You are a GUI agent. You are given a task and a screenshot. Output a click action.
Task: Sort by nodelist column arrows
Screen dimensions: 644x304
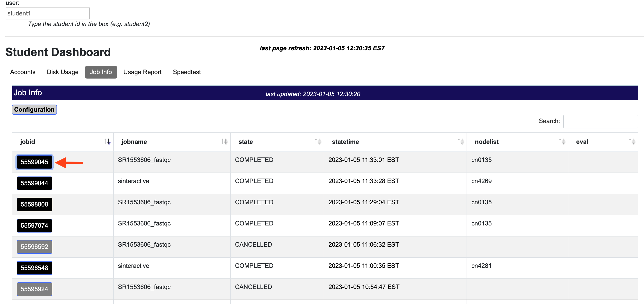562,142
